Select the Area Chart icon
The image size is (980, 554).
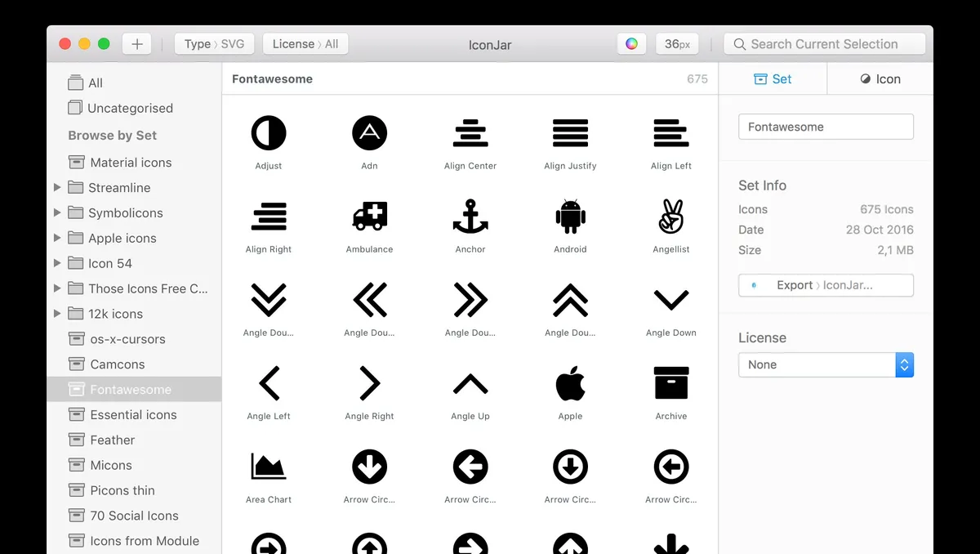click(269, 467)
